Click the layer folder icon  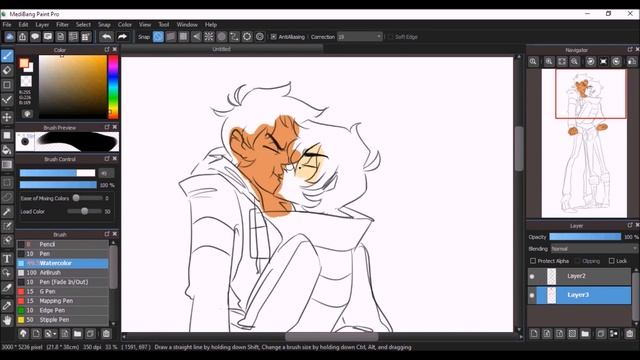pyautogui.click(x=585, y=334)
